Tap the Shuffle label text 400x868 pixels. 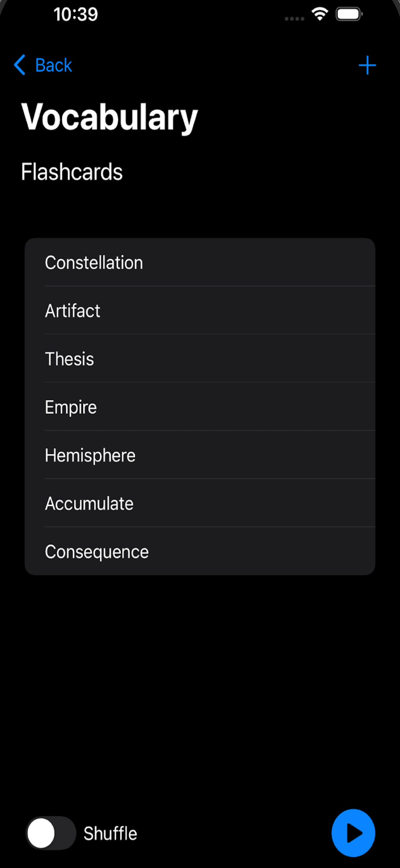tap(110, 833)
